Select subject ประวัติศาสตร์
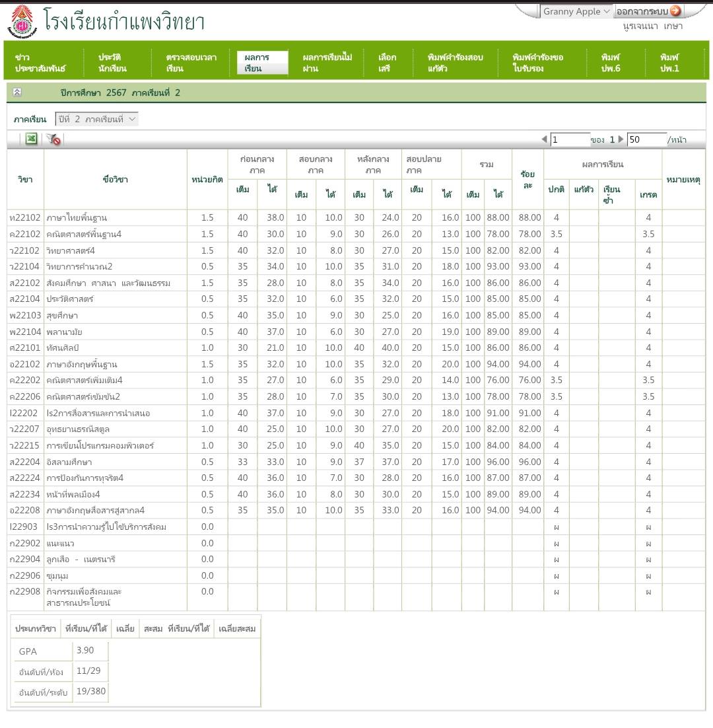The width and height of the screenshot is (713, 728). (x=69, y=299)
